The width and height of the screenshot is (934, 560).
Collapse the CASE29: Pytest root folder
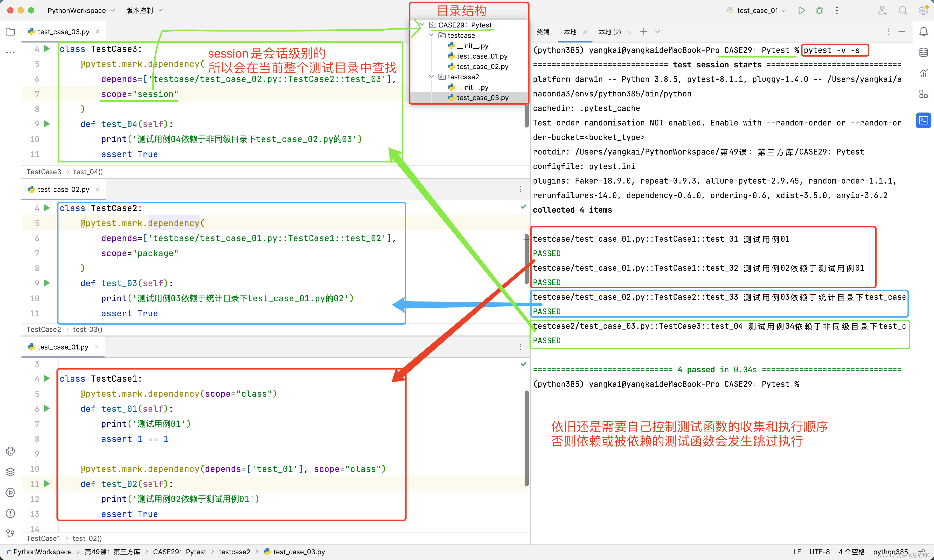click(422, 25)
